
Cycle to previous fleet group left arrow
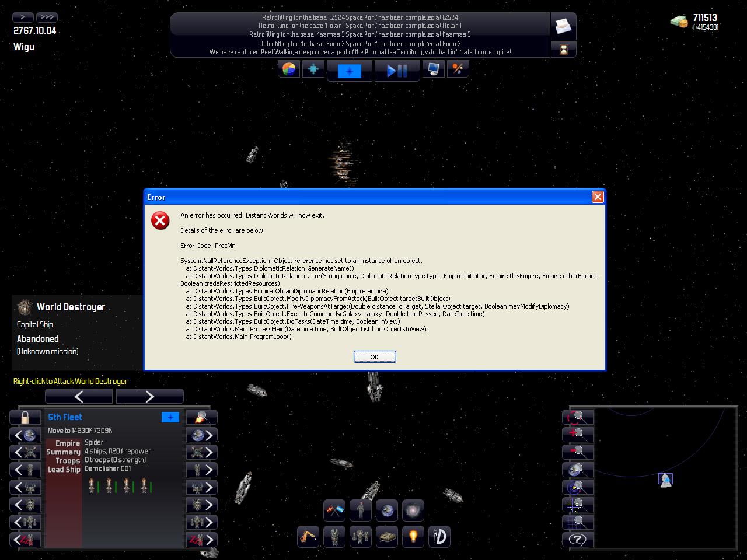[25, 522]
